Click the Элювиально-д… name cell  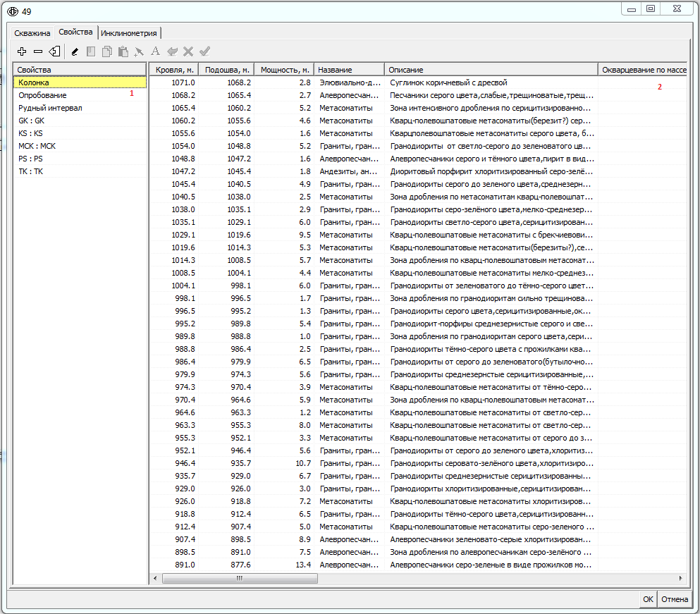pyautogui.click(x=349, y=82)
